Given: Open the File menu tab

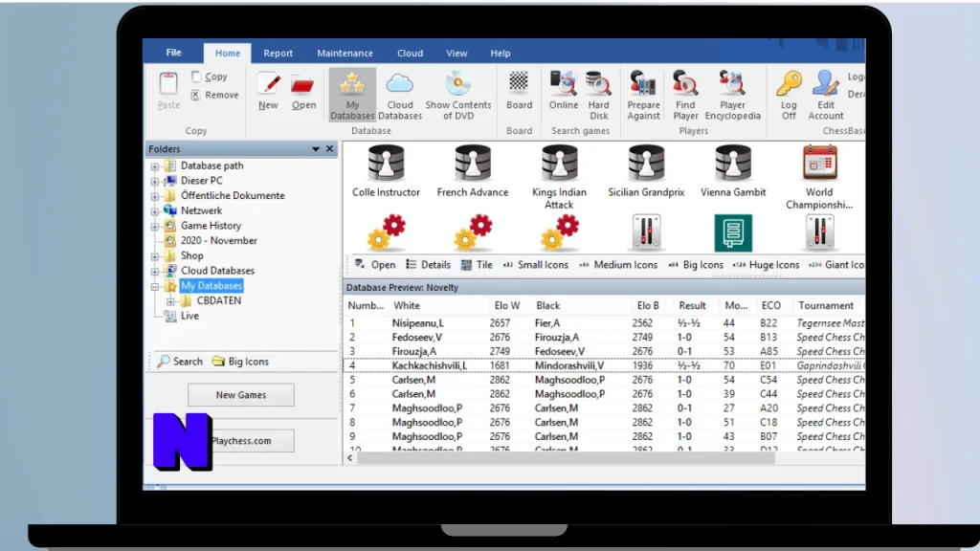Looking at the screenshot, I should coord(174,53).
